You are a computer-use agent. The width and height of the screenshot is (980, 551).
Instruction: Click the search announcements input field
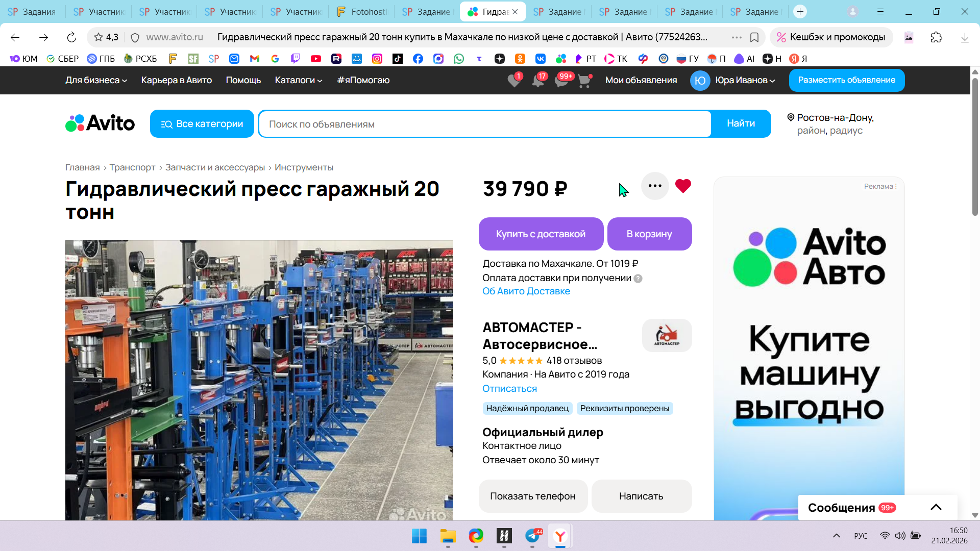[485, 124]
